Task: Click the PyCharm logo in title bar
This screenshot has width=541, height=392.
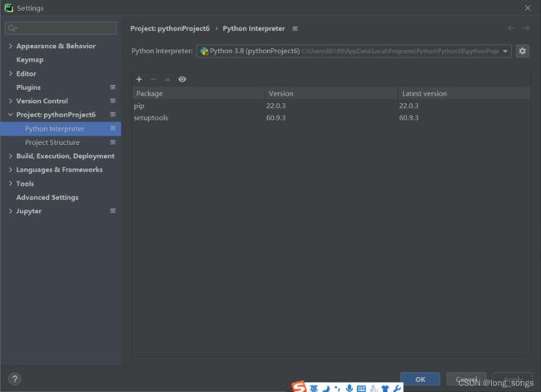Action: [9, 8]
